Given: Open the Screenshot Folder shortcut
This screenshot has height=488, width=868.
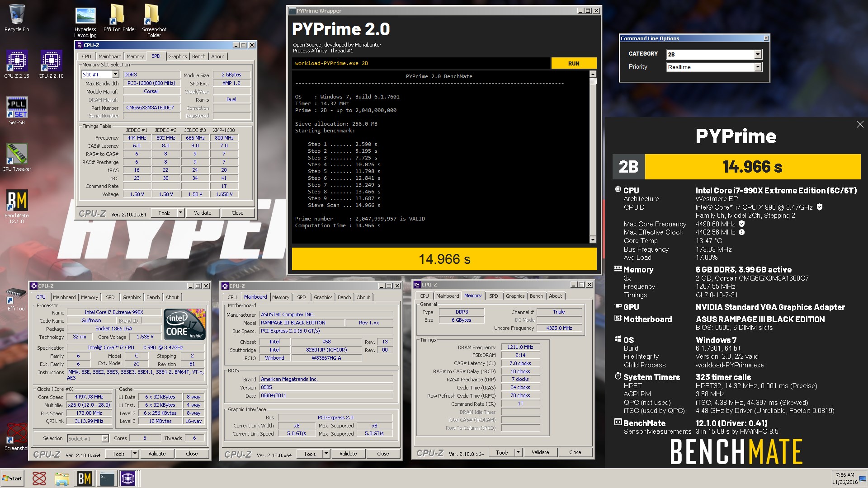Looking at the screenshot, I should pos(154,21).
